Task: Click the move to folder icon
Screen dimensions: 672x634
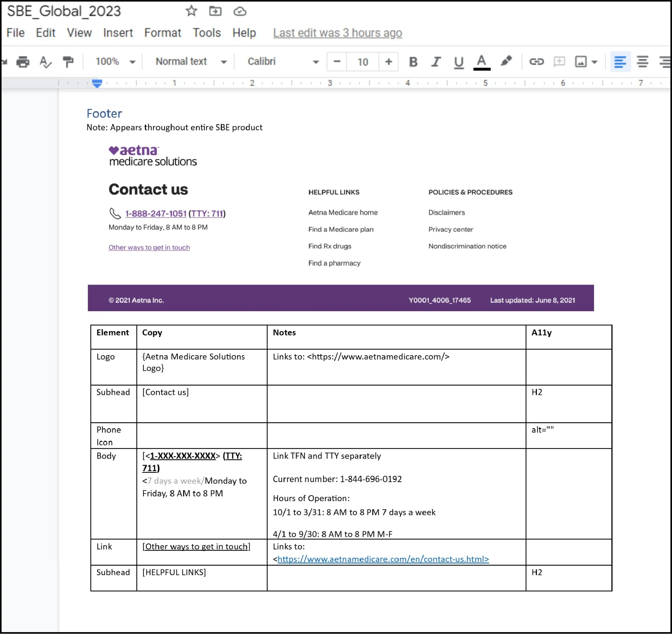Action: click(x=215, y=11)
